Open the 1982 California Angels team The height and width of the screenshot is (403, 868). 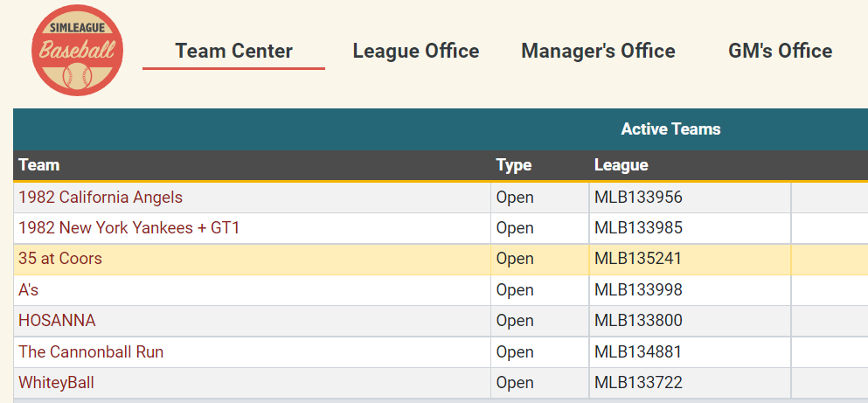tap(101, 198)
